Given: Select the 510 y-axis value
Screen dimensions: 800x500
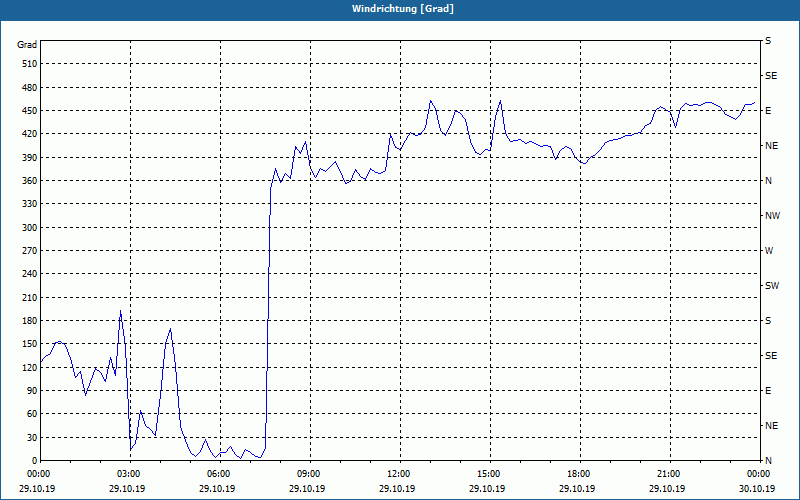Looking at the screenshot, I should pos(30,64).
